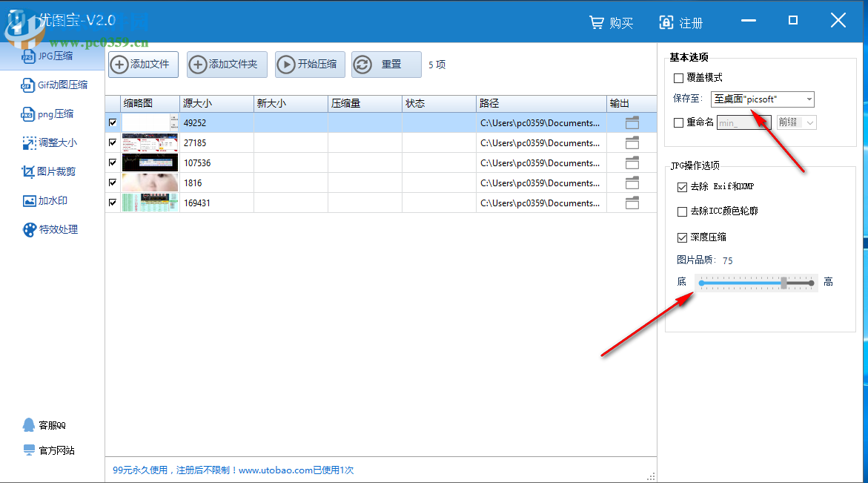This screenshot has width=868, height=483.
Task: Click 添加文件 add file button
Action: pos(143,65)
